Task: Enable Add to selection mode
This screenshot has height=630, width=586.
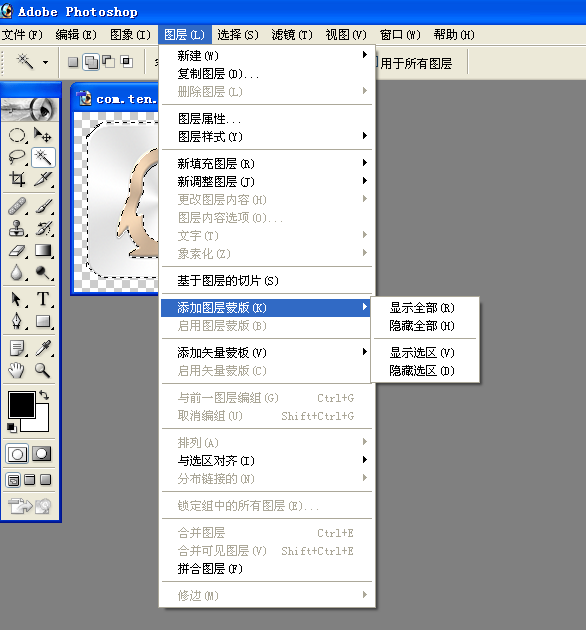Action: pyautogui.click(x=91, y=62)
